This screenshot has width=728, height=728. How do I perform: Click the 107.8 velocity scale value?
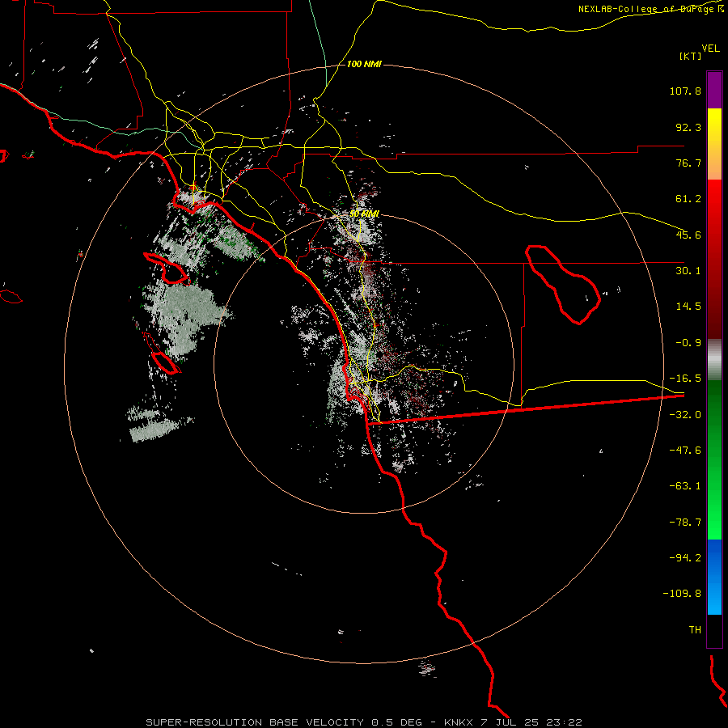click(x=685, y=91)
